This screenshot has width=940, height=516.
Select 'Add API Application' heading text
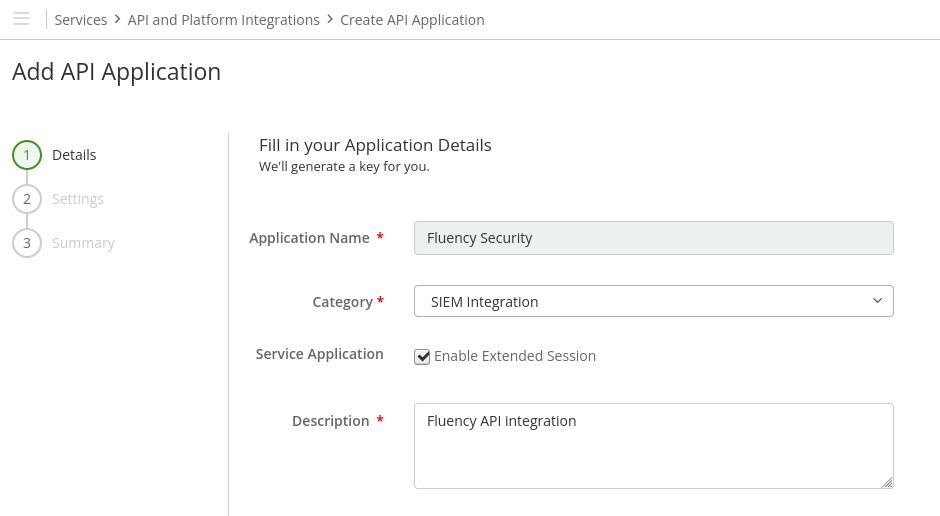pyautogui.click(x=116, y=72)
